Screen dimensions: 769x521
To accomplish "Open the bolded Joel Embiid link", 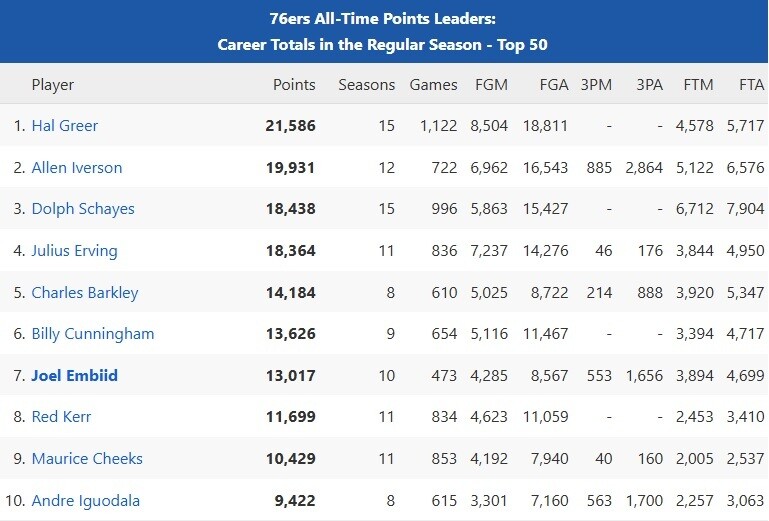I will [75, 376].
